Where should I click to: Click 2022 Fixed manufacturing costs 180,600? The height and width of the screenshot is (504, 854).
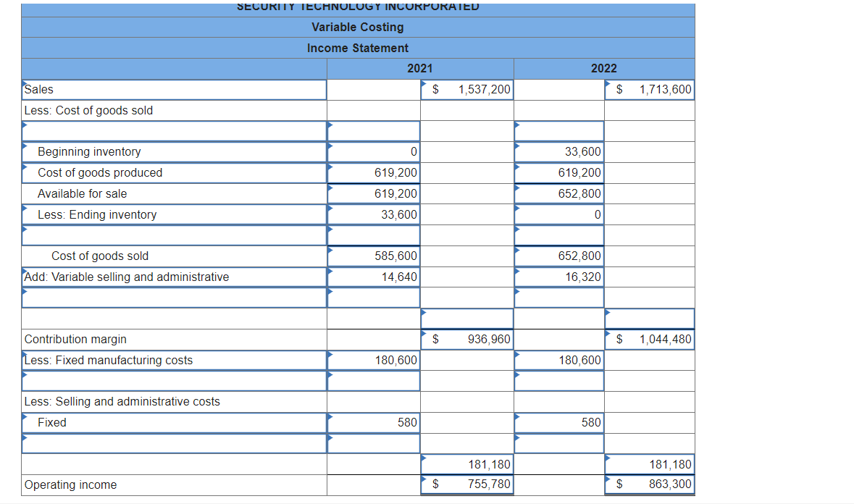point(558,361)
